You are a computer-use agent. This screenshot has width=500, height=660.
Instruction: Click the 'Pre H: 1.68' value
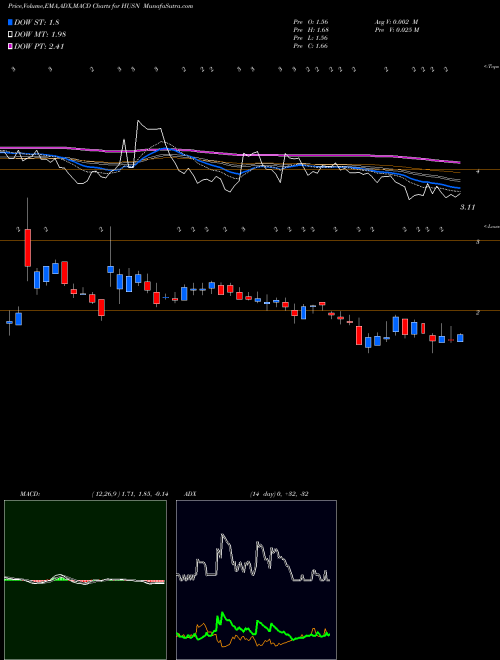click(311, 30)
